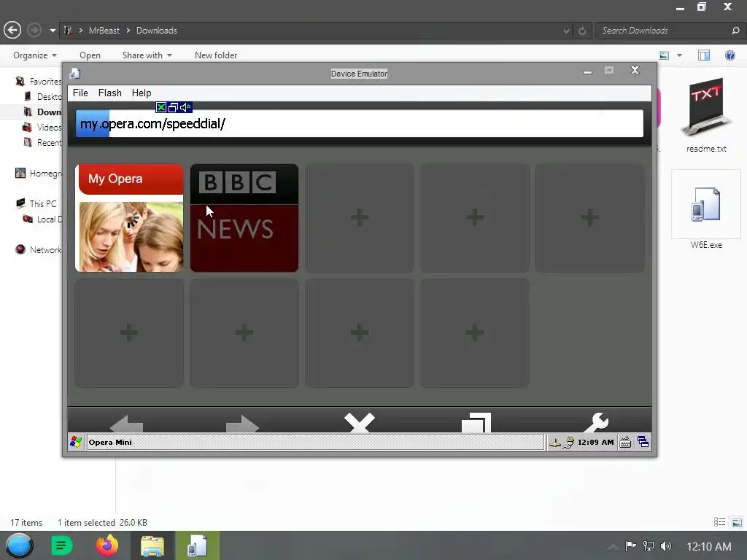Click Open in the Explorer toolbar

click(x=90, y=55)
